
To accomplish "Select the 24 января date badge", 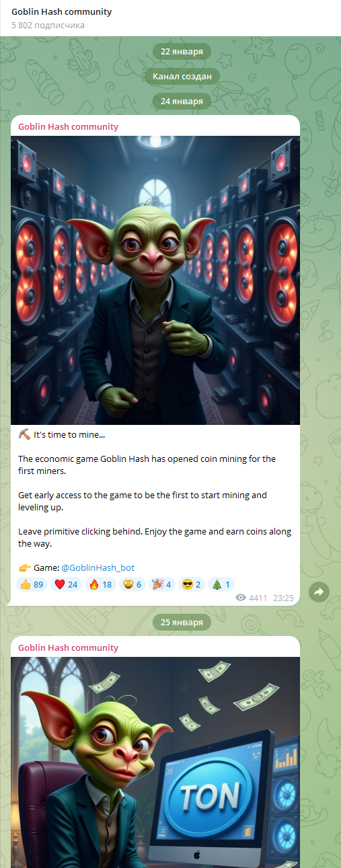I will [x=182, y=102].
